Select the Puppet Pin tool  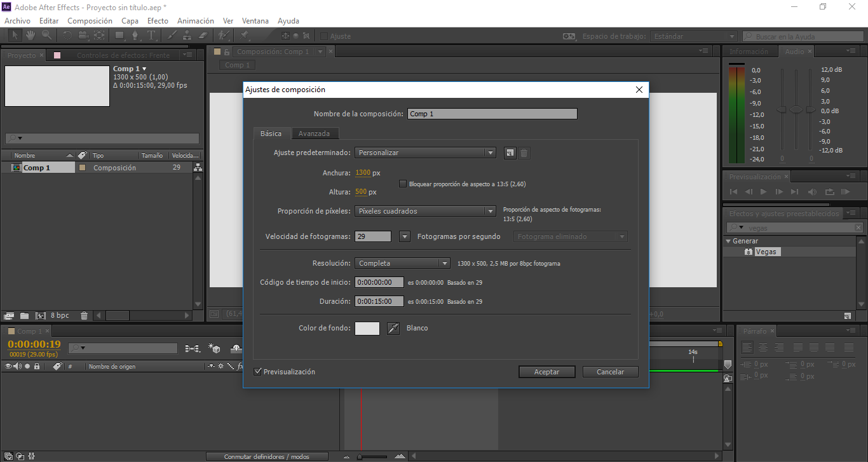[245, 36]
